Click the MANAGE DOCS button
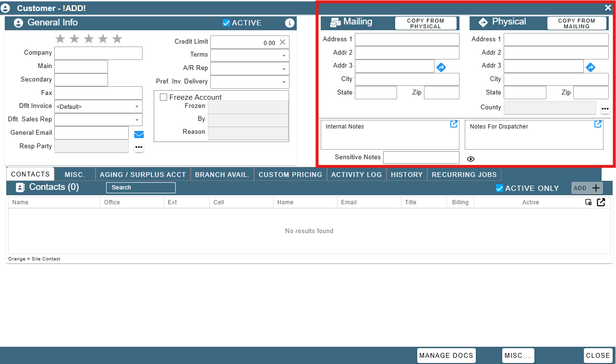 [x=447, y=355]
